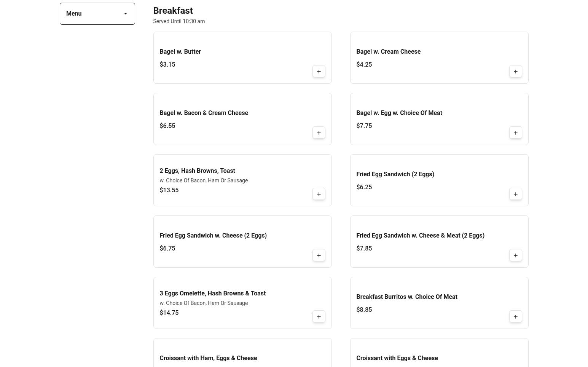The image size is (588, 367).
Task: Click plus for Bagel w. Bacon & Cream Cheese
Action: click(319, 133)
